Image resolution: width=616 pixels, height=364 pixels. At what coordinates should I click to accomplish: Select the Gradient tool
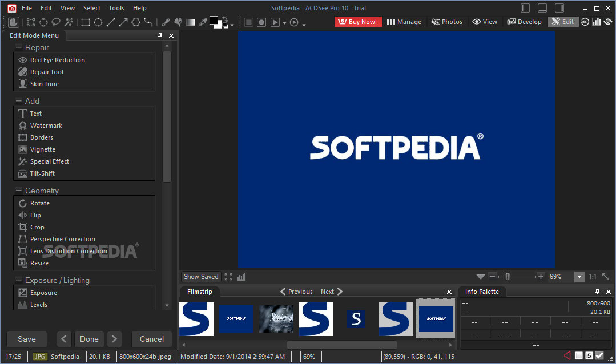tap(191, 22)
